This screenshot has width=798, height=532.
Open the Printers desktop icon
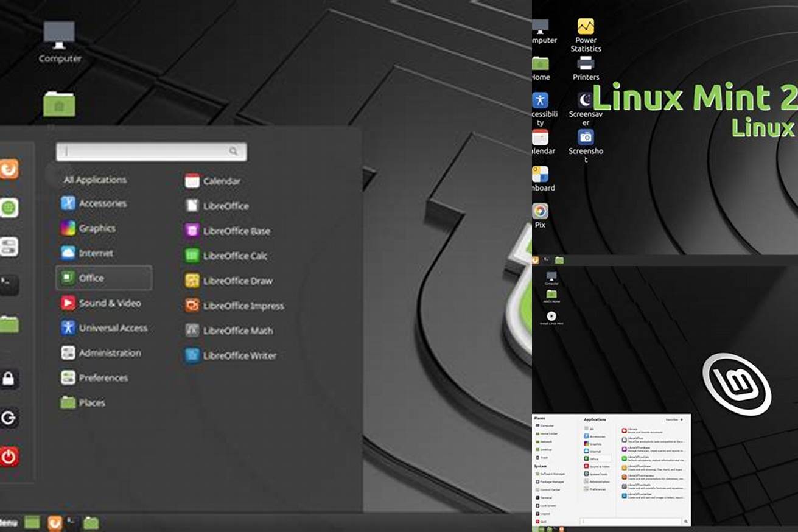(x=586, y=68)
